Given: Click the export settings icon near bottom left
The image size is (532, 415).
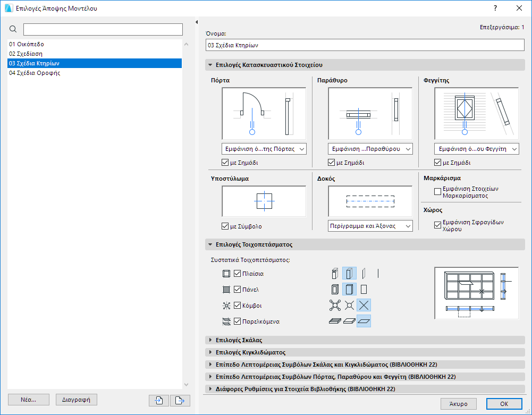Looking at the screenshot, I should pyautogui.click(x=180, y=401).
